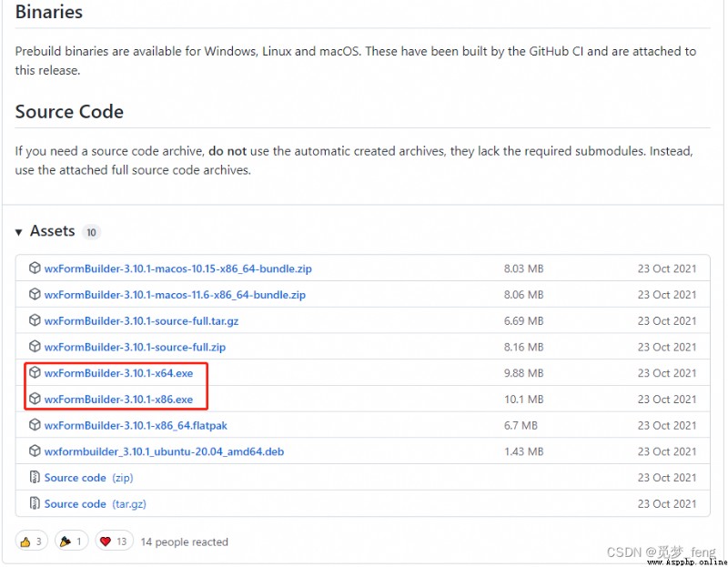Click package icon beside ubuntu amd64.deb asset
Image resolution: width=728 pixels, height=567 pixels.
coord(35,451)
